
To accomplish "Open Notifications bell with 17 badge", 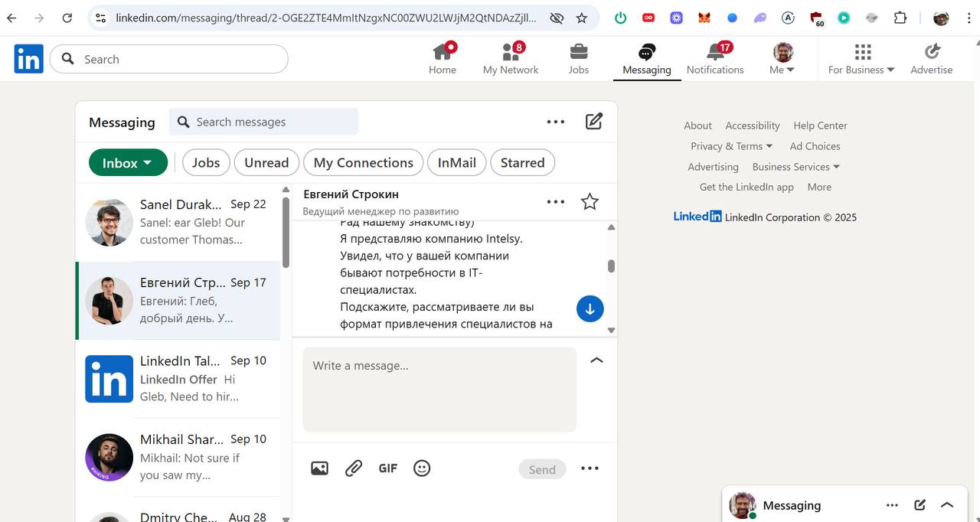I will point(715,59).
